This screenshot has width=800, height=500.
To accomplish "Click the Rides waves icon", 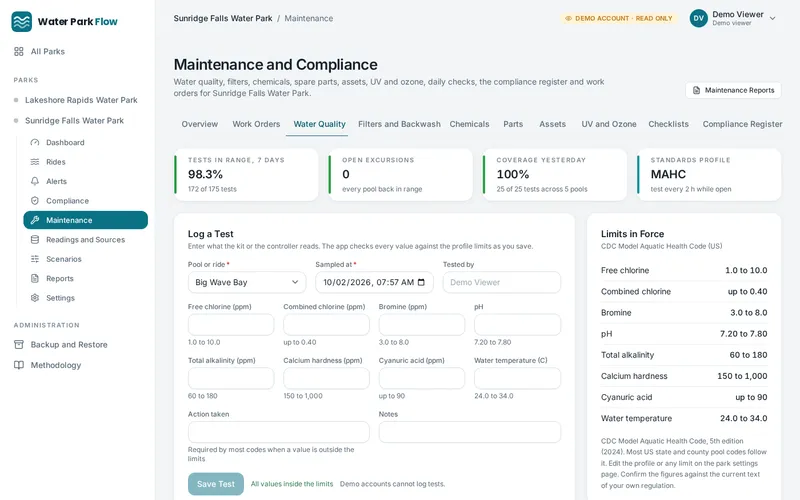I will (35, 162).
